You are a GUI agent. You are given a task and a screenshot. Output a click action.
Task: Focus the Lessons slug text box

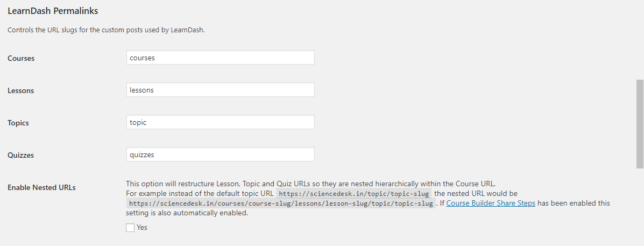pyautogui.click(x=220, y=90)
